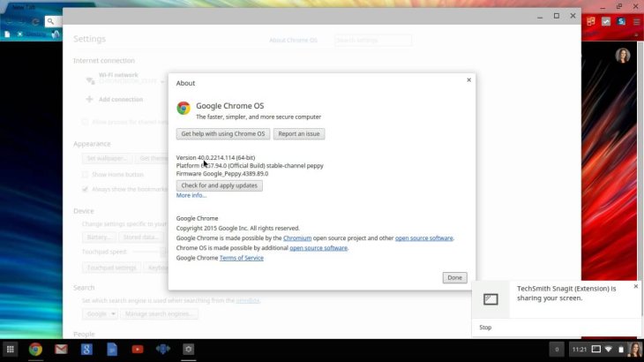Click the checkmark extension icon in Chrome toolbar
This screenshot has width=644, height=362.
pos(606,21)
